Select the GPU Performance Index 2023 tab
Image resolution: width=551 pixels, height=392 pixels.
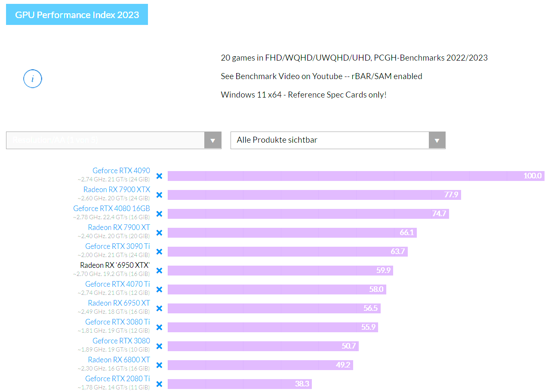(77, 15)
